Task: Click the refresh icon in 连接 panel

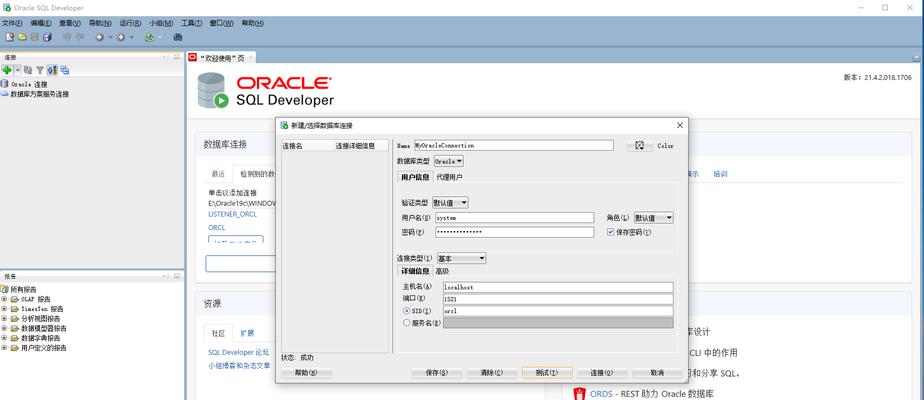Action: coord(28,70)
